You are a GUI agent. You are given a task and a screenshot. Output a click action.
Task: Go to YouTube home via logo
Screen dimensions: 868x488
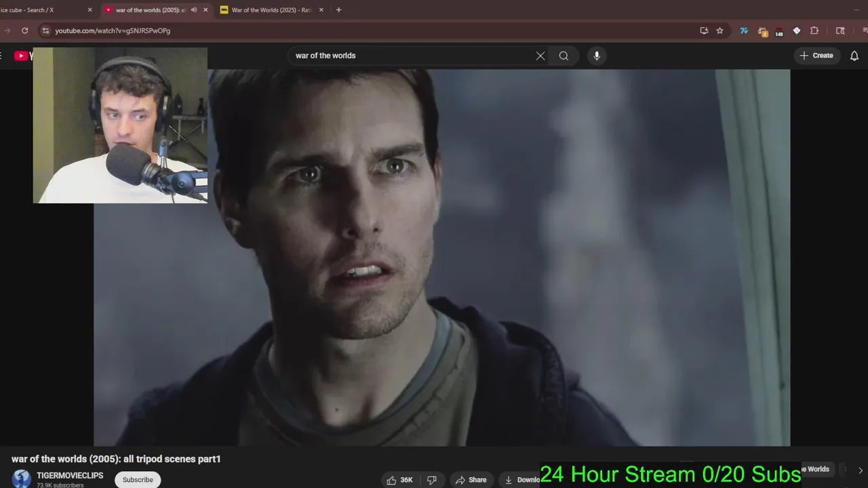pos(22,56)
